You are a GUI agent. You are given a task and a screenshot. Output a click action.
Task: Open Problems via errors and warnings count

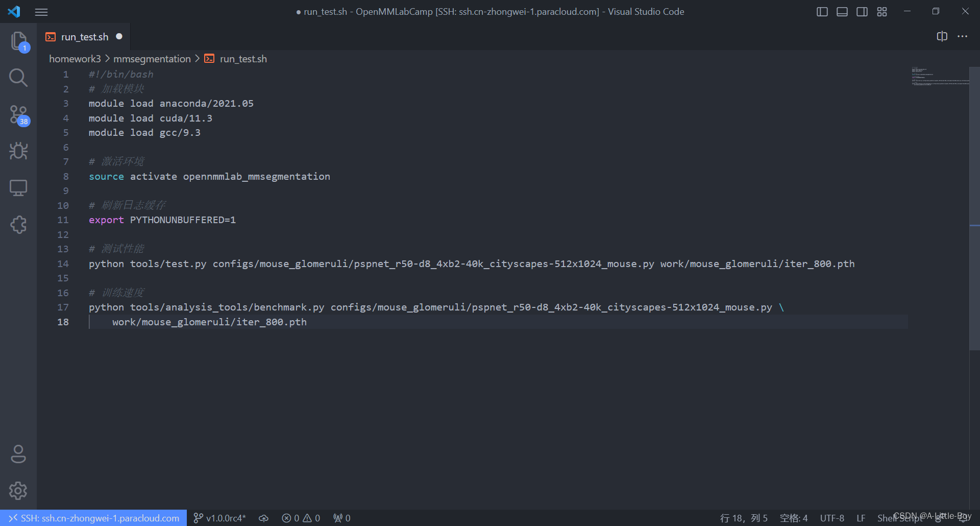[x=301, y=518]
